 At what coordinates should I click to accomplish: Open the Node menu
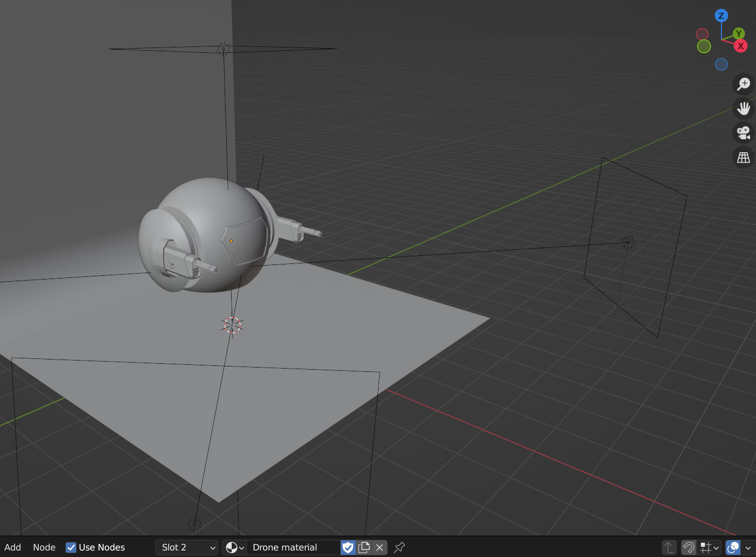pyautogui.click(x=44, y=547)
